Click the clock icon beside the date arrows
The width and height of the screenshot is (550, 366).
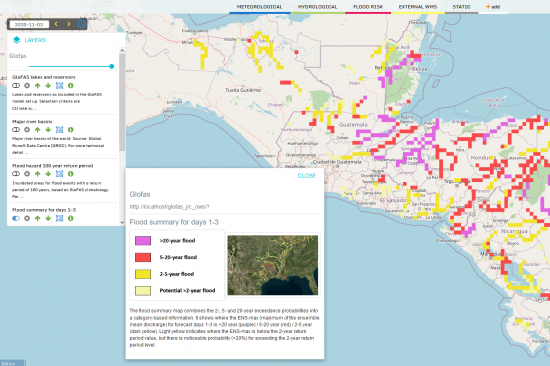(x=81, y=24)
